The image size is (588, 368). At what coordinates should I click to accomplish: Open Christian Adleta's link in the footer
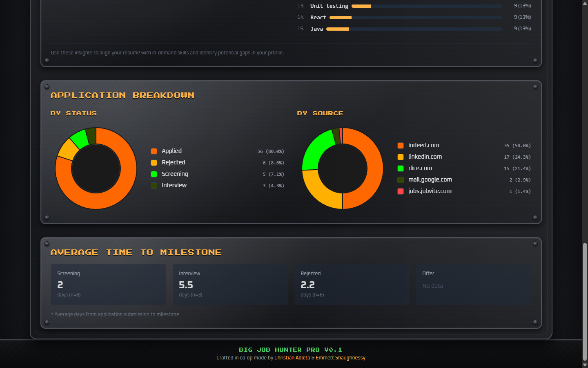tap(292, 358)
